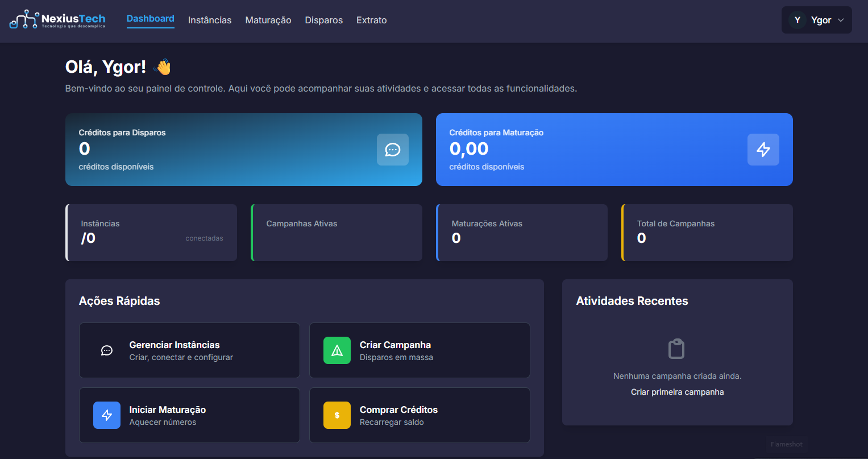Navigate to the Disparos page
Screen dimensions: 868x459
click(323, 20)
